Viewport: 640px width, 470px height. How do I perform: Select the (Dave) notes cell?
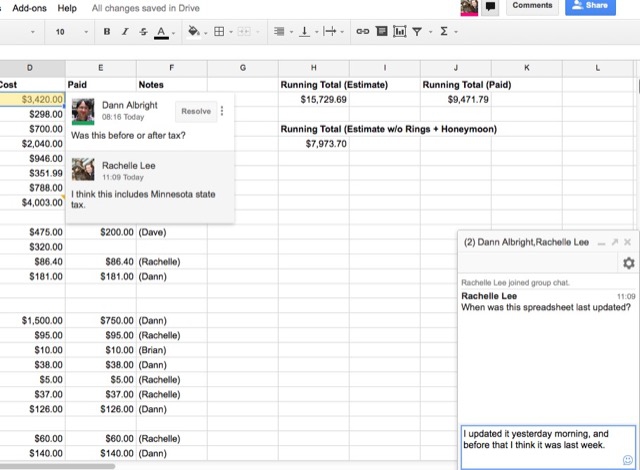click(172, 232)
